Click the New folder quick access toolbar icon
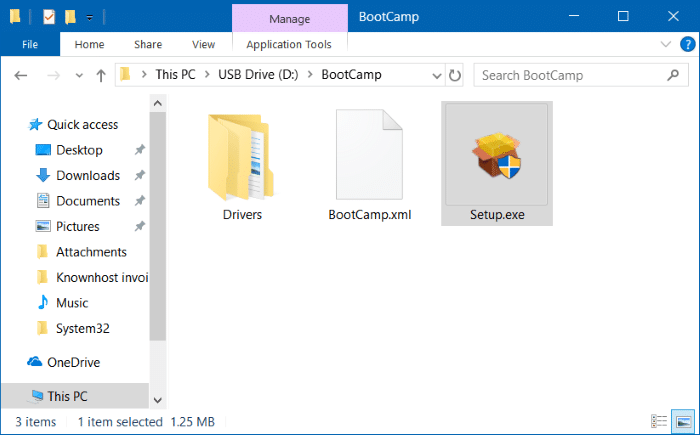Screen dimensions: 700x435 tap(70, 17)
